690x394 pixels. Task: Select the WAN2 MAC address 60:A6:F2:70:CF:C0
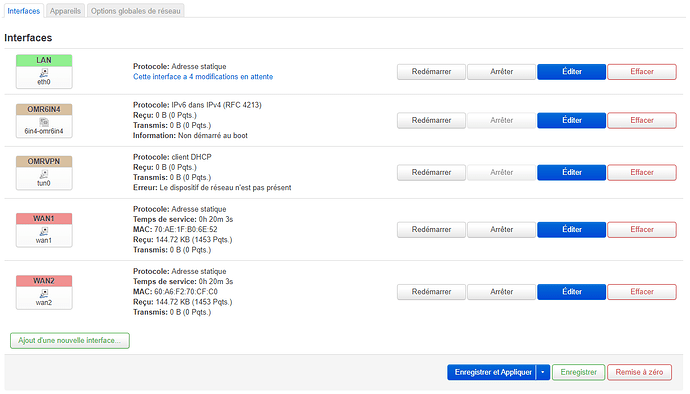point(186,292)
